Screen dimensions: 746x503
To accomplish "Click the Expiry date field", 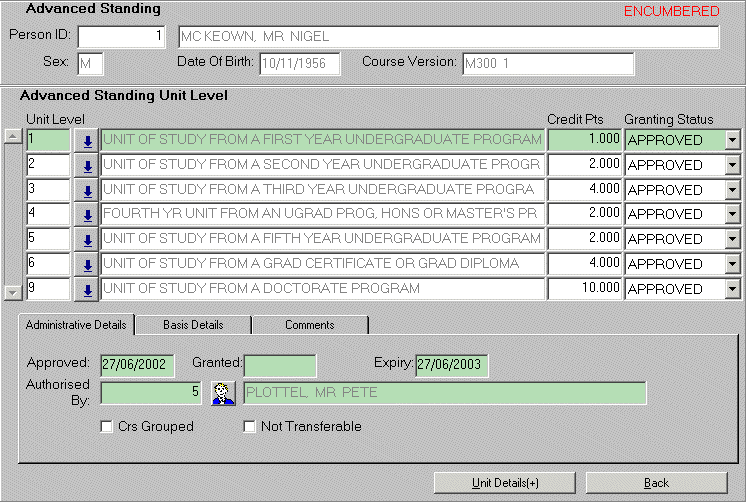I will [x=452, y=365].
